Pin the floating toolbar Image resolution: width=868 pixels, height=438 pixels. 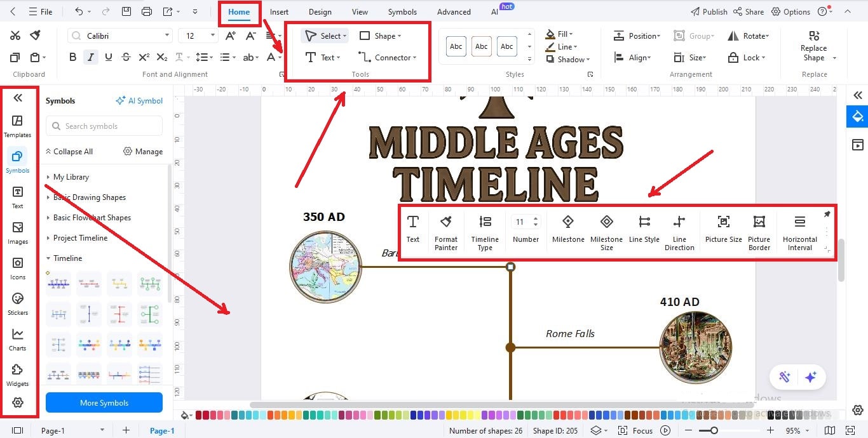pyautogui.click(x=827, y=215)
